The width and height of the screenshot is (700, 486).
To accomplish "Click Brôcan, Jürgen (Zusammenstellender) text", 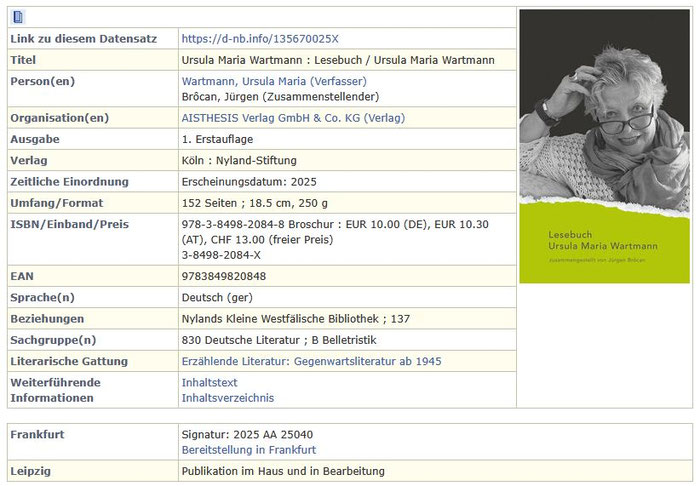I will (x=280, y=96).
